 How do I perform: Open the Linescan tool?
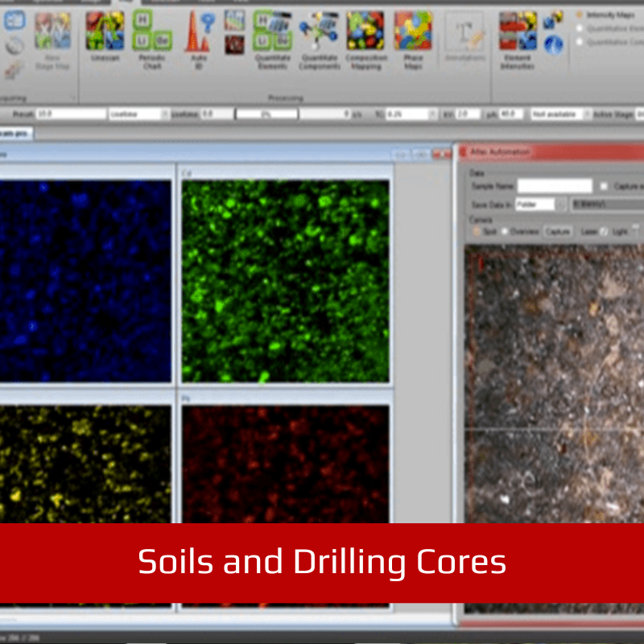point(105,36)
